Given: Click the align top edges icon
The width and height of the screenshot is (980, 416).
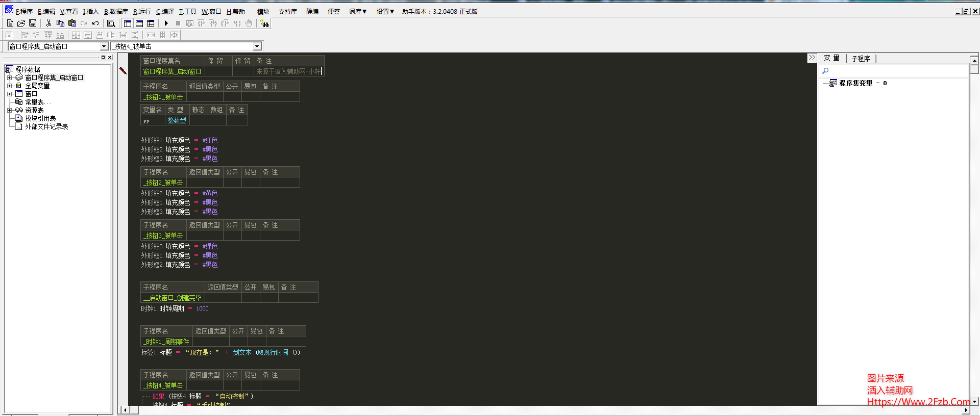Looking at the screenshot, I should (48, 35).
